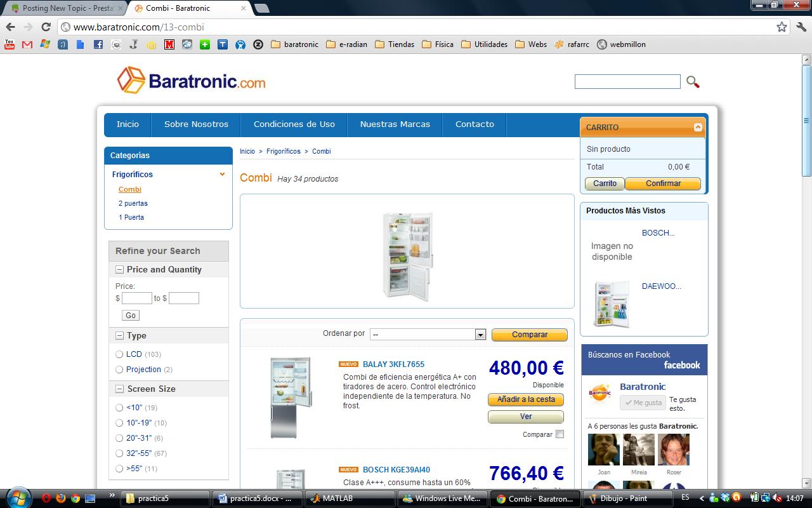Open the Nuestras Marcas menu item
The height and width of the screenshot is (508, 812).
click(395, 124)
